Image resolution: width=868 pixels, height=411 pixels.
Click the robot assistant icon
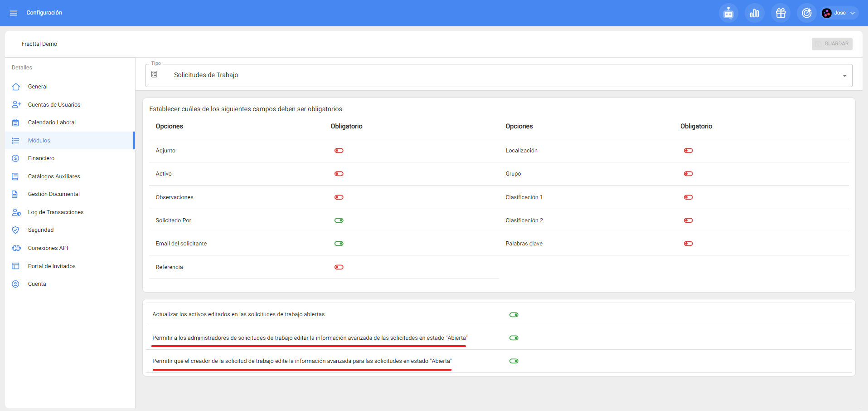[x=728, y=13]
